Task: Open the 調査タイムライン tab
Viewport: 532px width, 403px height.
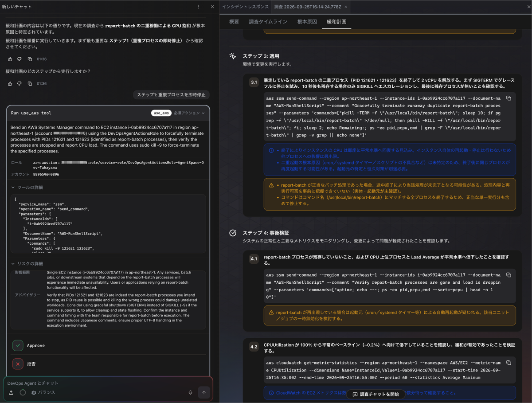Action: 268,22
